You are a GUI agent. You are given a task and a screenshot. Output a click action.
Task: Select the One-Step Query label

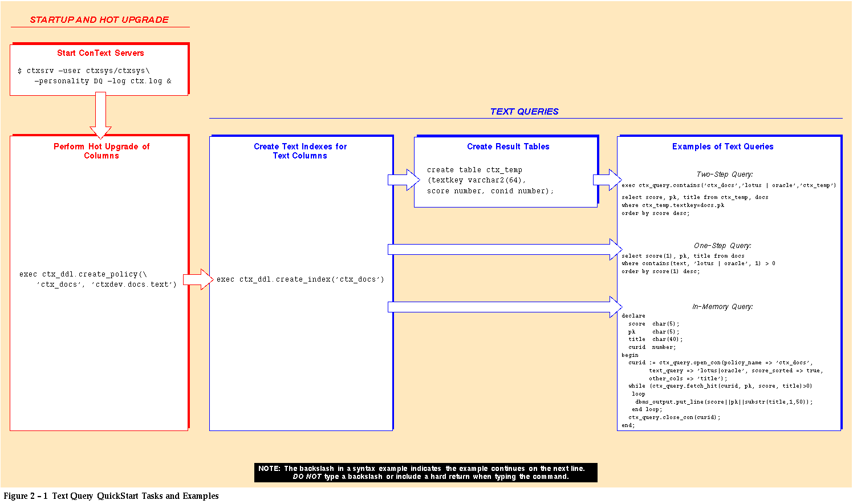(722, 246)
